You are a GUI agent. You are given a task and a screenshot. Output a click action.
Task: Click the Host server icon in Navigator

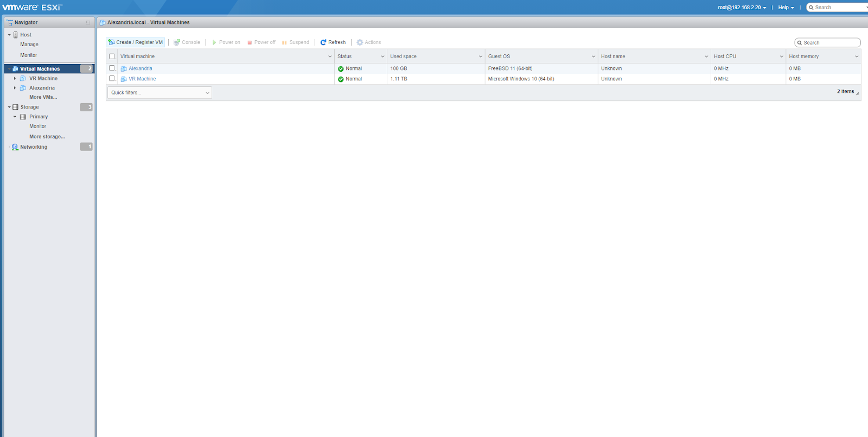tap(15, 35)
